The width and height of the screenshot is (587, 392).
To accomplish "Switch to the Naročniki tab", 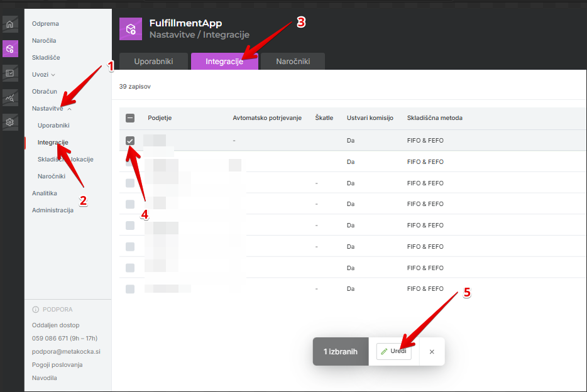I will tap(293, 62).
